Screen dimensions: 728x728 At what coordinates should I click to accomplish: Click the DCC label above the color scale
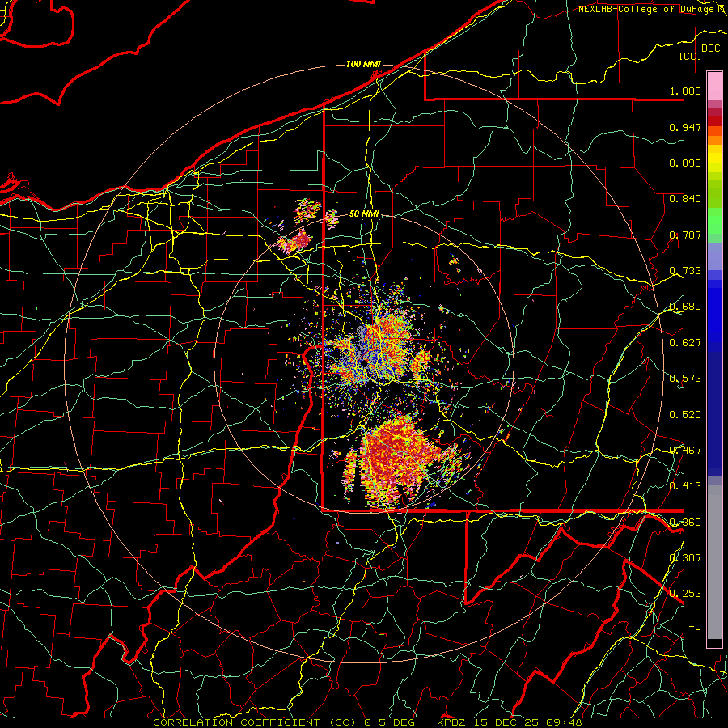click(x=710, y=49)
